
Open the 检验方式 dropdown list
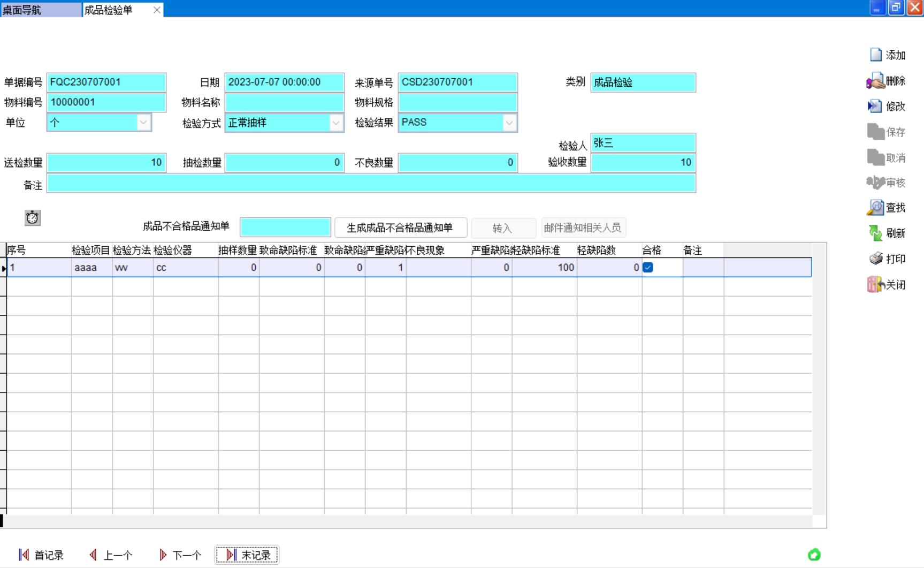pos(335,123)
